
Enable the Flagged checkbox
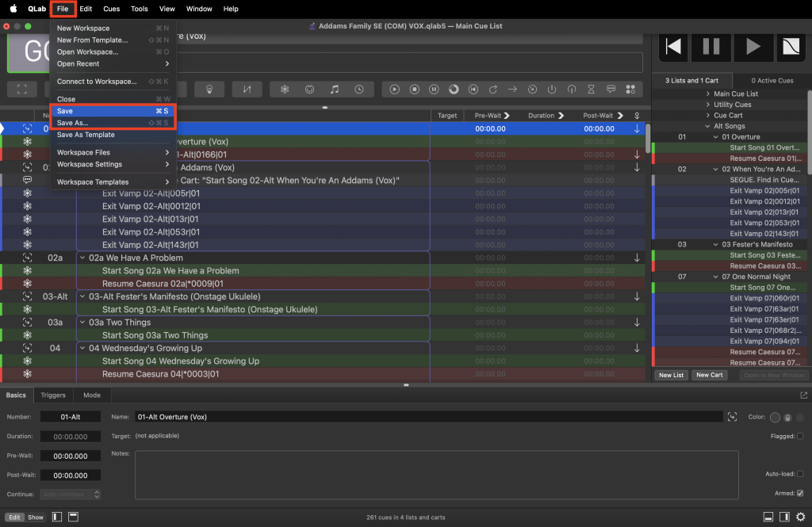pyautogui.click(x=800, y=437)
